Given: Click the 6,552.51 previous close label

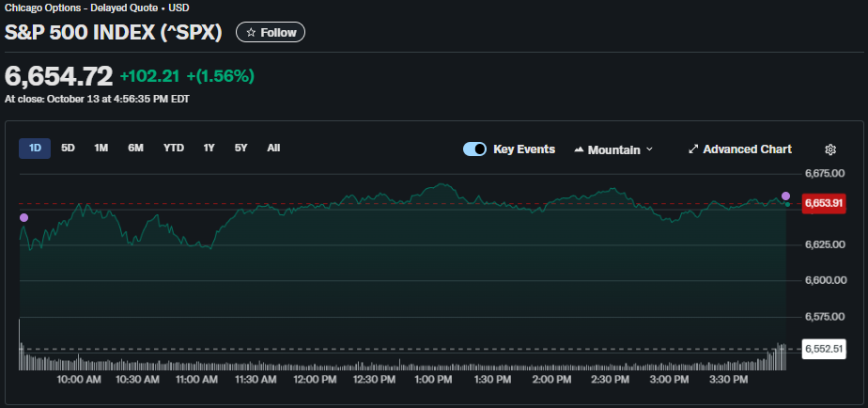Looking at the screenshot, I should point(823,349).
